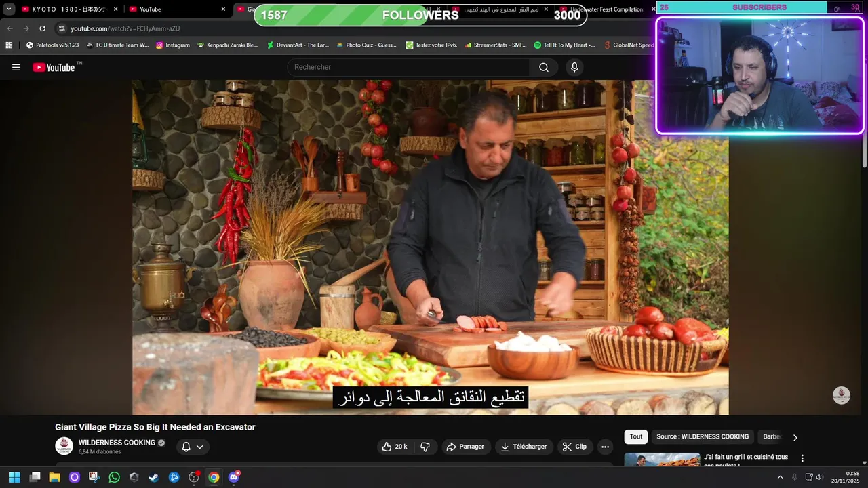This screenshot has height=488, width=868.
Task: Open the Photo Quiz bookmark
Action: point(367,45)
